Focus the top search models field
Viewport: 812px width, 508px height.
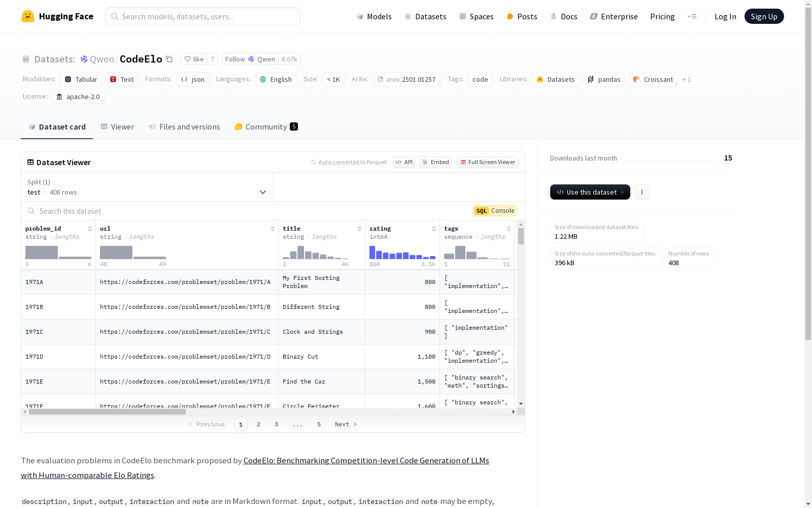pyautogui.click(x=203, y=16)
